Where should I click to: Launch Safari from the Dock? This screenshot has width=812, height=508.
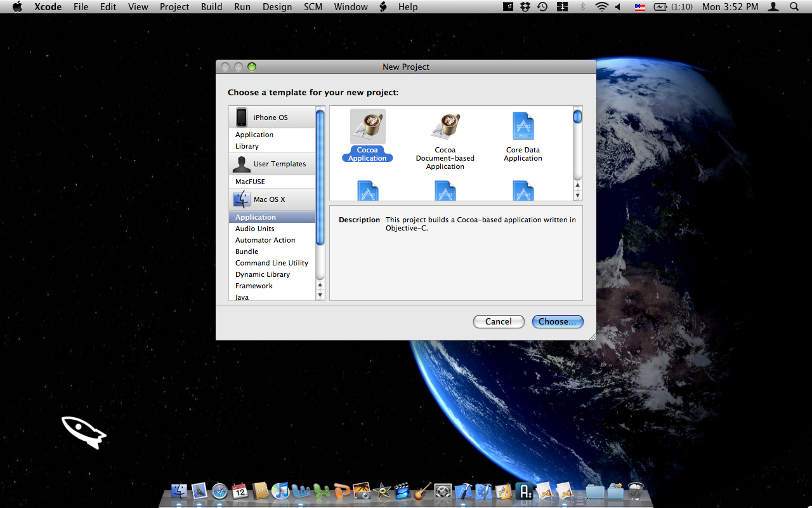219,491
